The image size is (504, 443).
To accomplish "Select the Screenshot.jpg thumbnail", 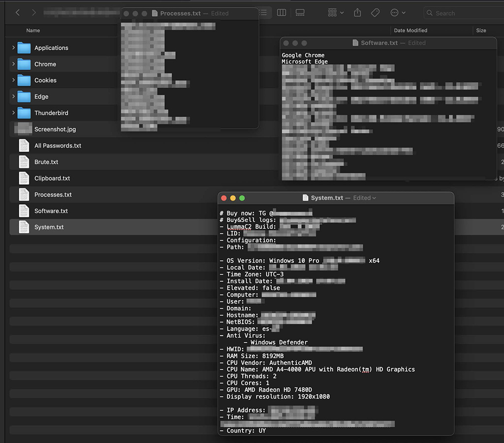I will click(x=23, y=129).
